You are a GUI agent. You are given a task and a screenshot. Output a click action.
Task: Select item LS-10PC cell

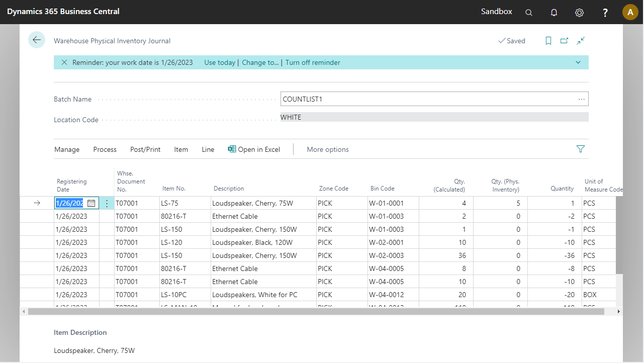click(185, 295)
